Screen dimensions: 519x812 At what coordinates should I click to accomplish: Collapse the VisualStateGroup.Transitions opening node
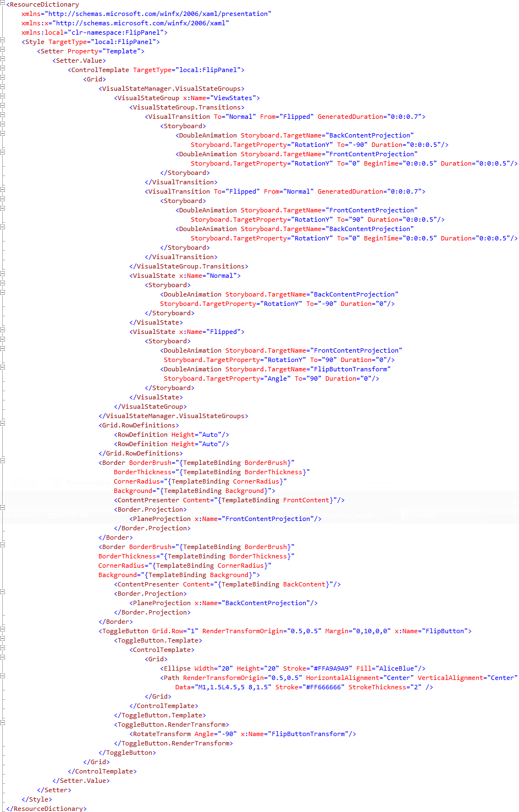[3, 106]
